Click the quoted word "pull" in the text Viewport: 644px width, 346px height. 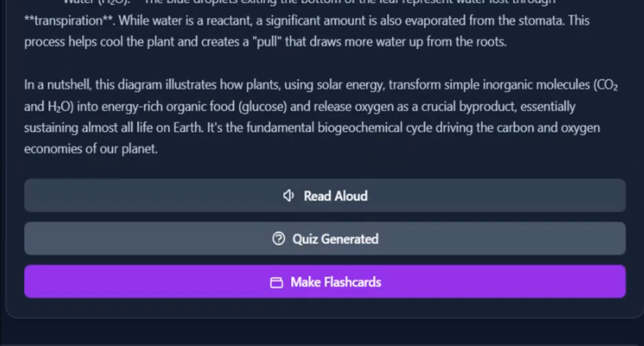(x=267, y=41)
